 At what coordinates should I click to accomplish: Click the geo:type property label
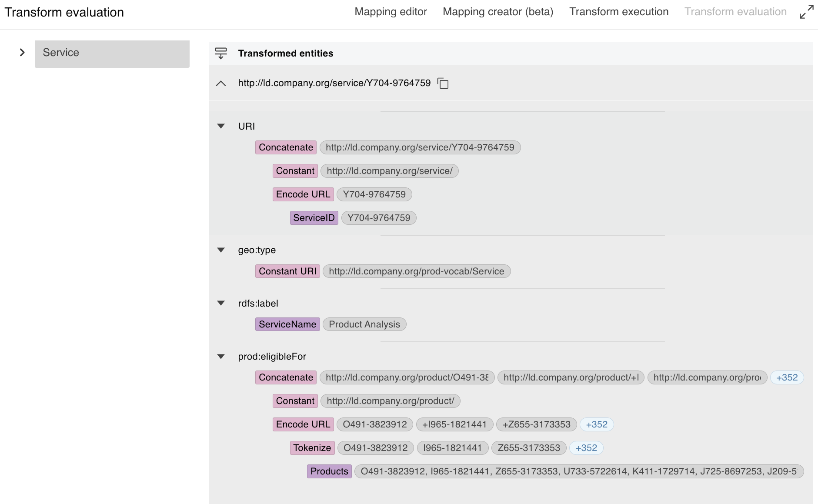pos(257,250)
